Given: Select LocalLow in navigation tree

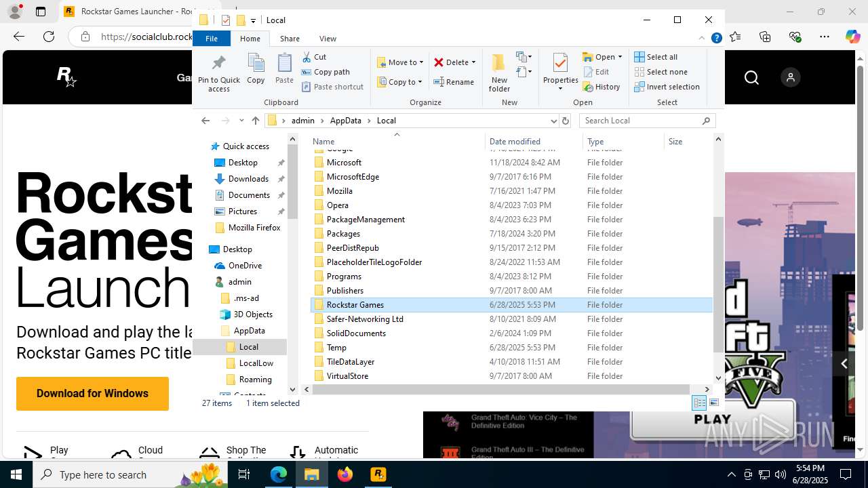Looking at the screenshot, I should pyautogui.click(x=256, y=363).
